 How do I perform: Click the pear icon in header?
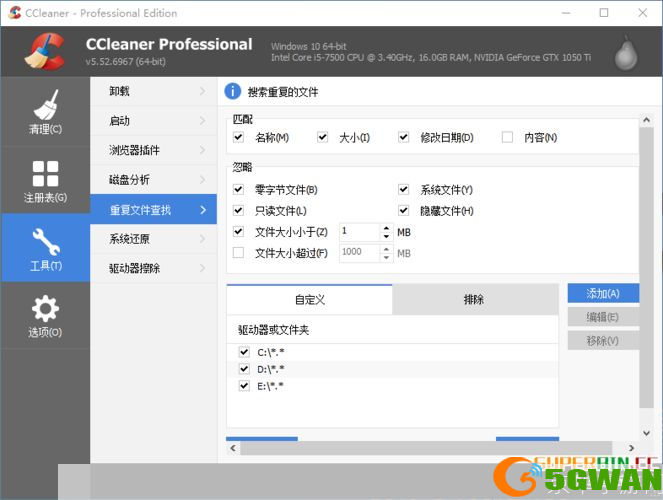point(625,53)
